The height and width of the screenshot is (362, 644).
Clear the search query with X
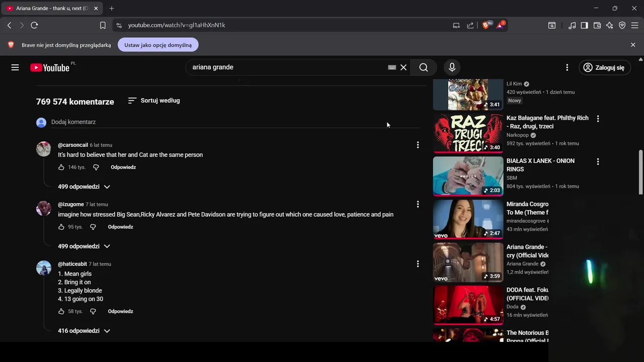pyautogui.click(x=404, y=67)
